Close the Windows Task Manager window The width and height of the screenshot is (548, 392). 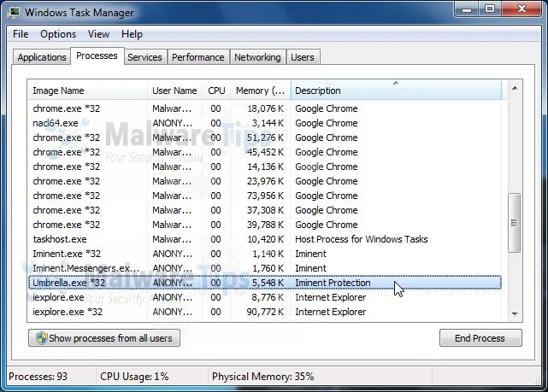(x=521, y=9)
